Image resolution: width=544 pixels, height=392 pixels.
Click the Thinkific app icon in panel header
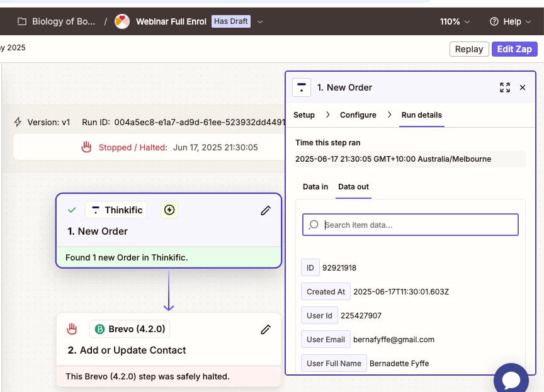point(302,87)
